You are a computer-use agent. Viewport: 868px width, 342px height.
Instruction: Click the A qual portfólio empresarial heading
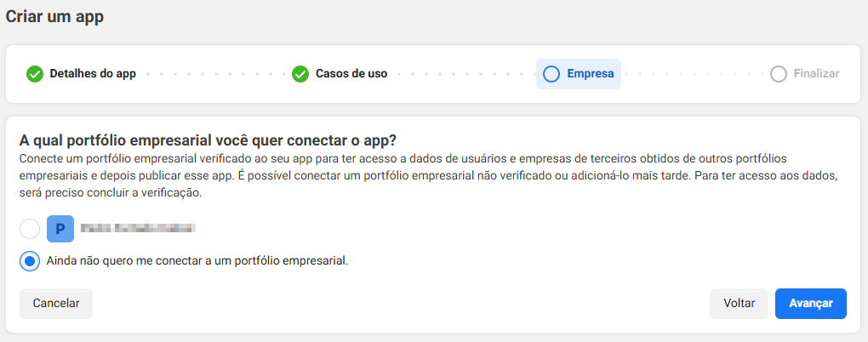coord(208,140)
